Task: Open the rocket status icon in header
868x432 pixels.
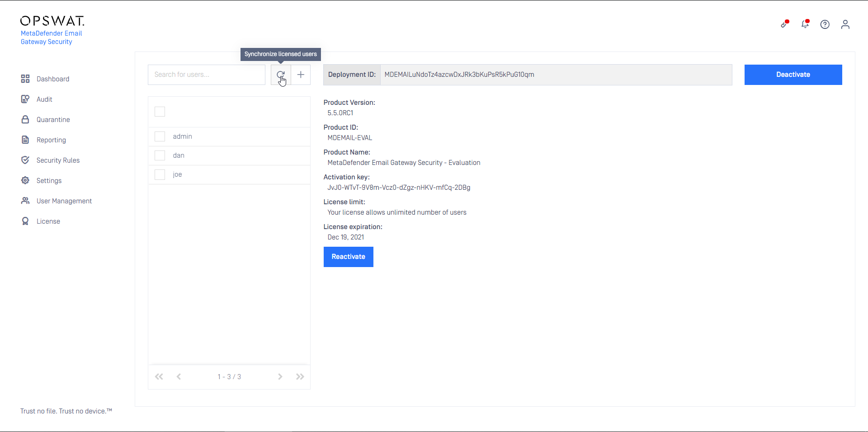Action: (785, 24)
